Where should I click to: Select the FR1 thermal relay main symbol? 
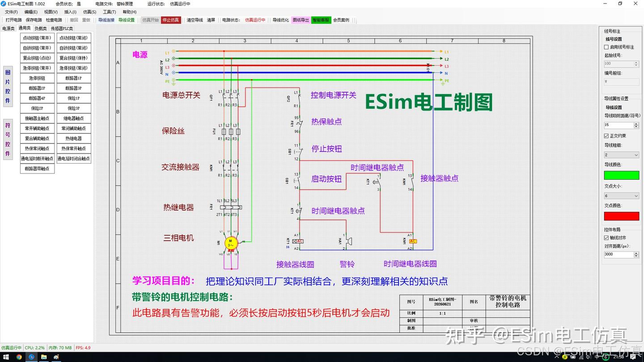pos(231,207)
